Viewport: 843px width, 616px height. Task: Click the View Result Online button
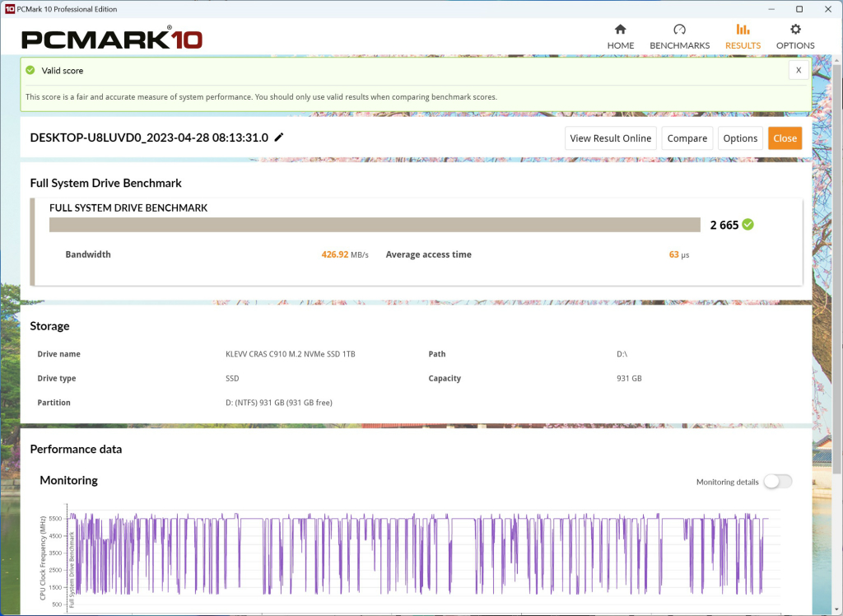tap(611, 138)
